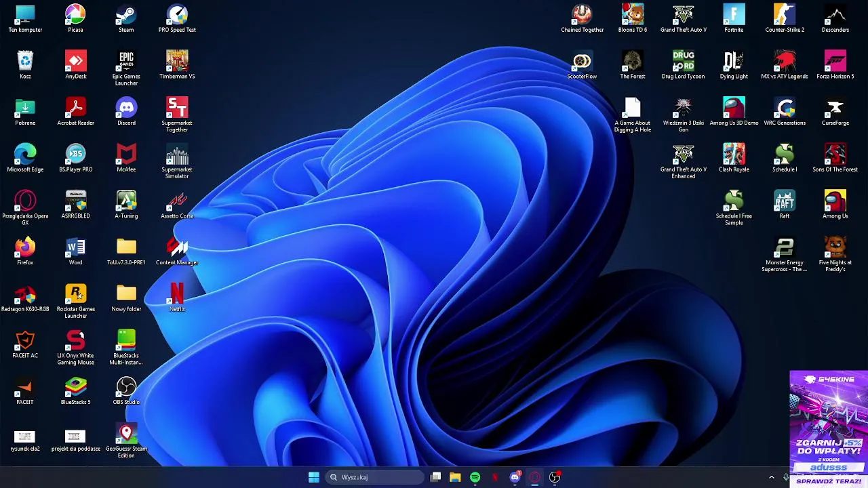Screen dimensions: 868x488
Task: Open BlueStacks Multi-Instance icon
Action: pos(126,348)
